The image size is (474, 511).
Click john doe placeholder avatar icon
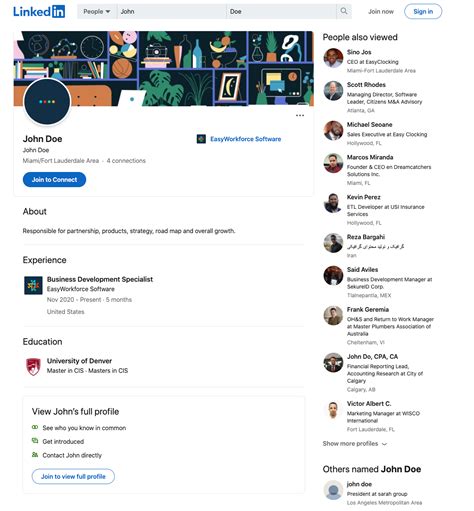[333, 490]
